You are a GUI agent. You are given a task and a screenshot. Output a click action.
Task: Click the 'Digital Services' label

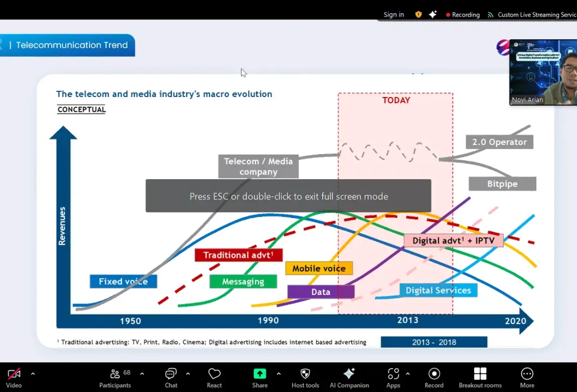coord(439,290)
